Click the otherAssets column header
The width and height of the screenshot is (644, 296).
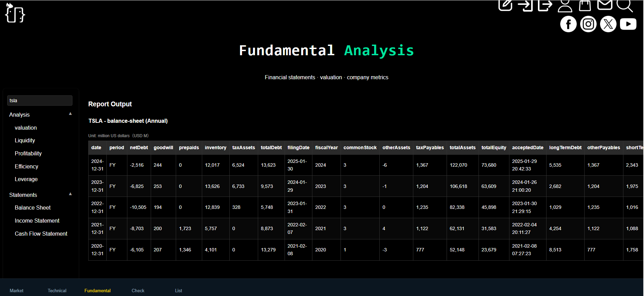coord(396,147)
